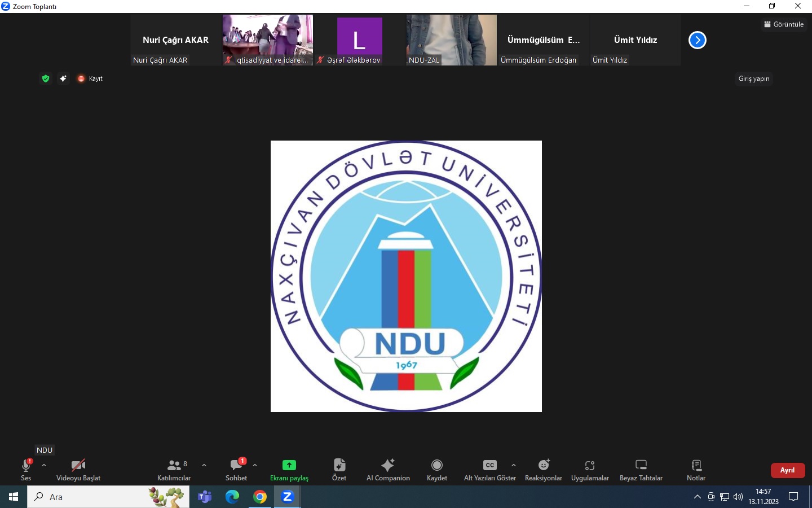Open network settings tray icon
This screenshot has width=812, height=508.
tap(725, 497)
